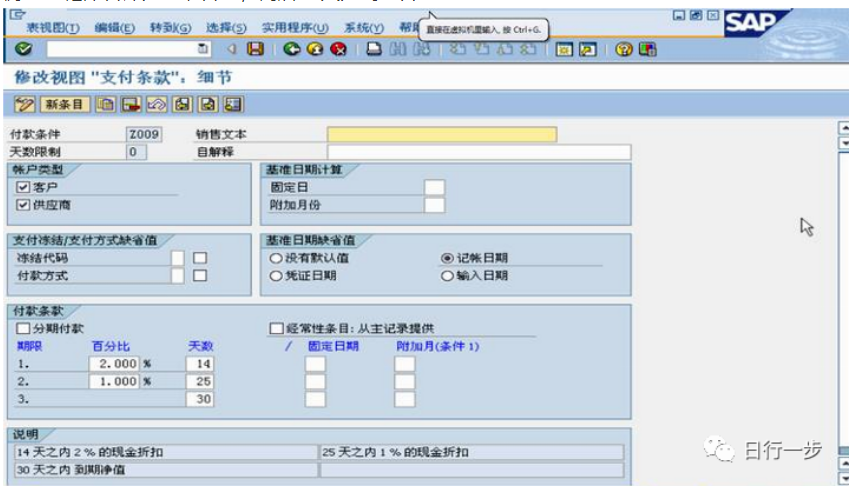Open the 系统(Y) menu

[x=364, y=27]
